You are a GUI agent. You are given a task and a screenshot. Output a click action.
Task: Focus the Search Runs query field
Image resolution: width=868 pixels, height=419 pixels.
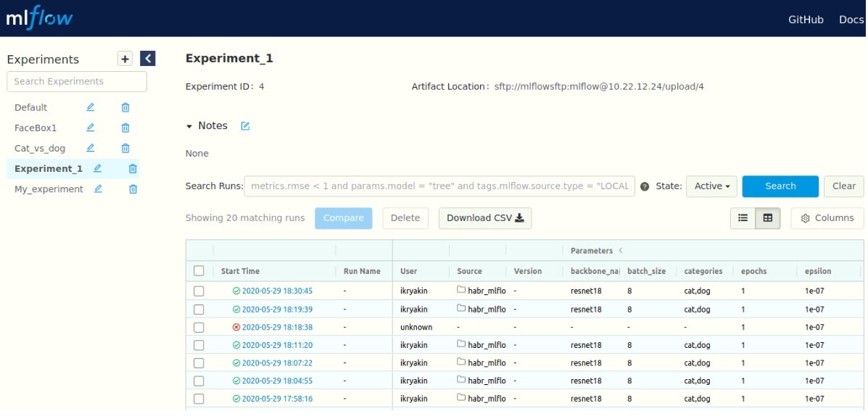pos(439,186)
